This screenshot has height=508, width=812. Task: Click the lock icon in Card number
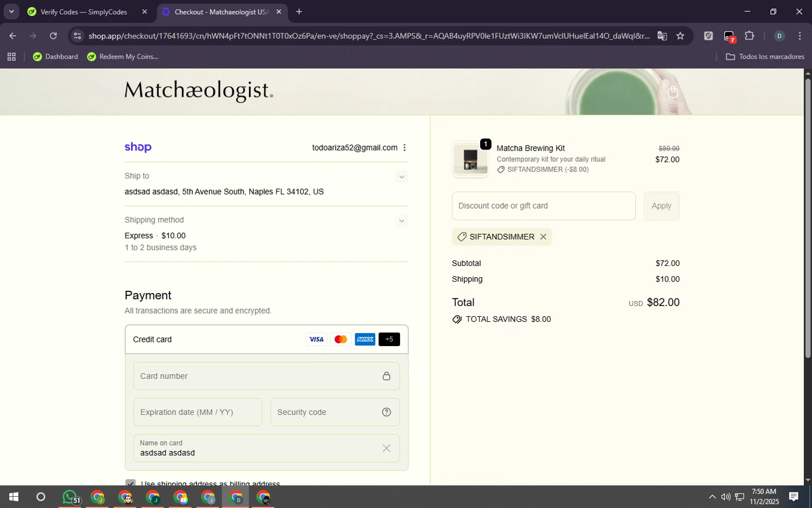pos(387,376)
